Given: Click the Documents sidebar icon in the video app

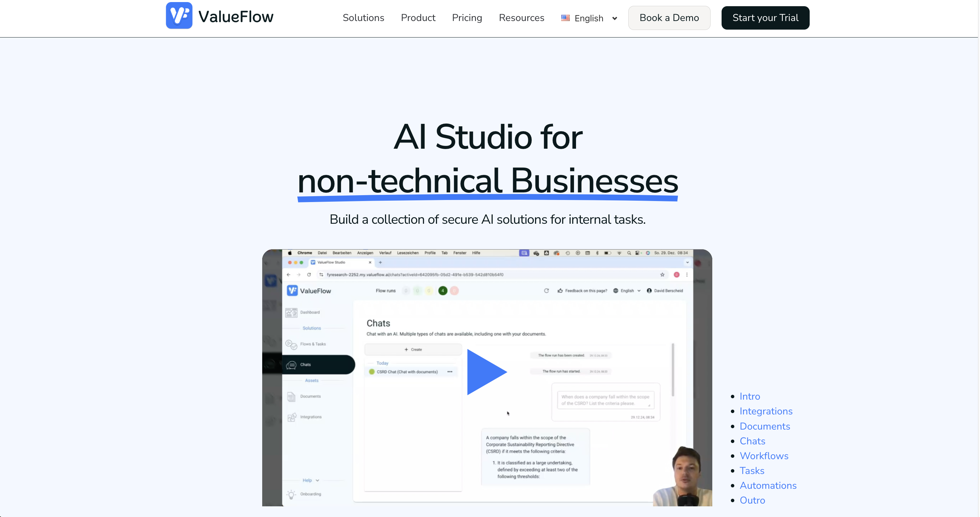Looking at the screenshot, I should click(x=291, y=397).
